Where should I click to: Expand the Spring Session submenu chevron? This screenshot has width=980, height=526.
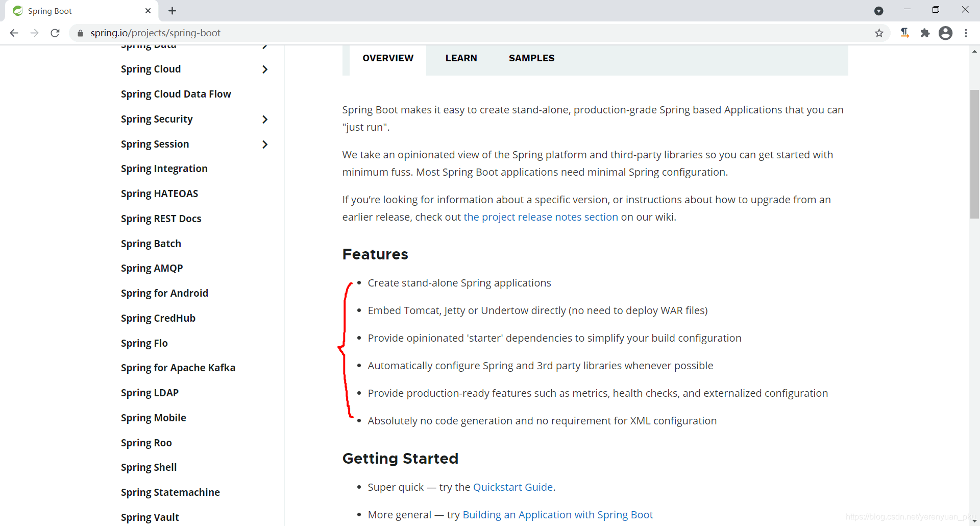(264, 145)
